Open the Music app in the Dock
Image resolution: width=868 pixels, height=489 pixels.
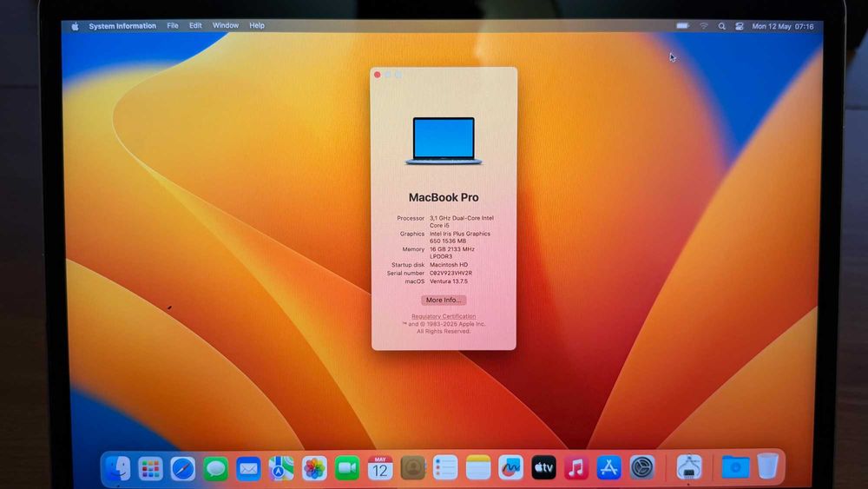pos(576,468)
